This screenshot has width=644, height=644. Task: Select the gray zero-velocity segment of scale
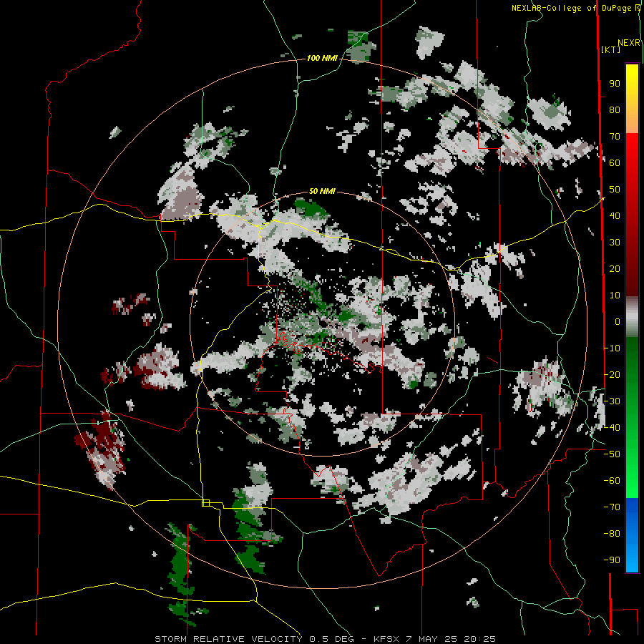coord(632,317)
